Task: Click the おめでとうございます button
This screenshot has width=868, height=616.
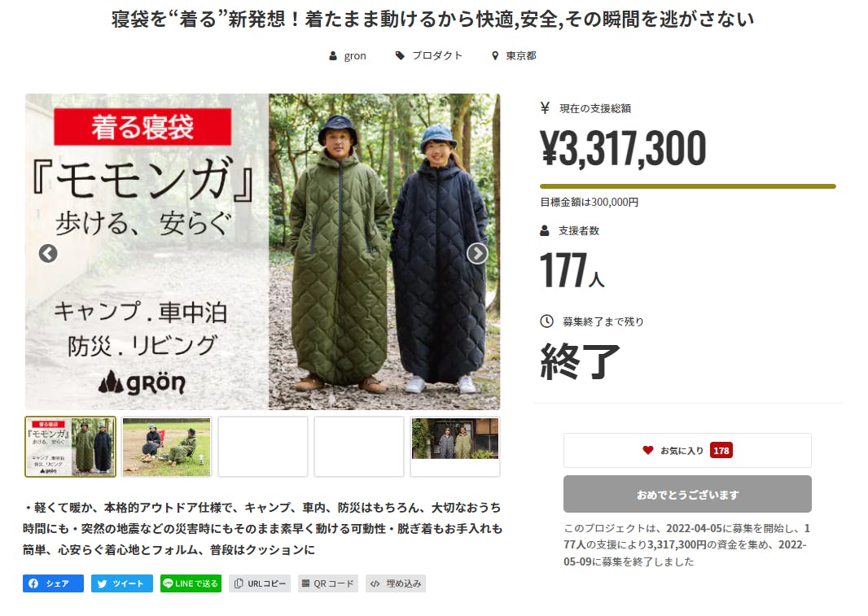Action: pyautogui.click(x=687, y=494)
